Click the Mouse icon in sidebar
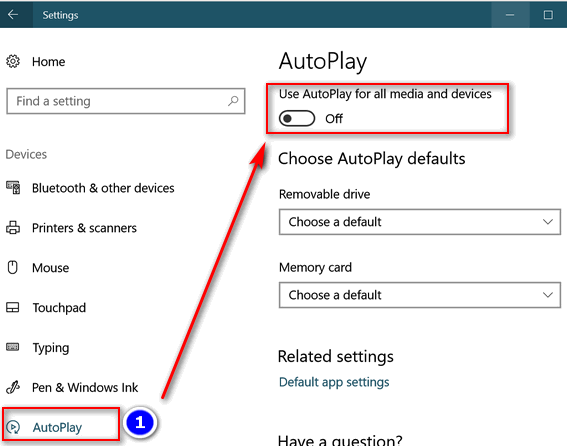567x446 pixels. pos(13,268)
